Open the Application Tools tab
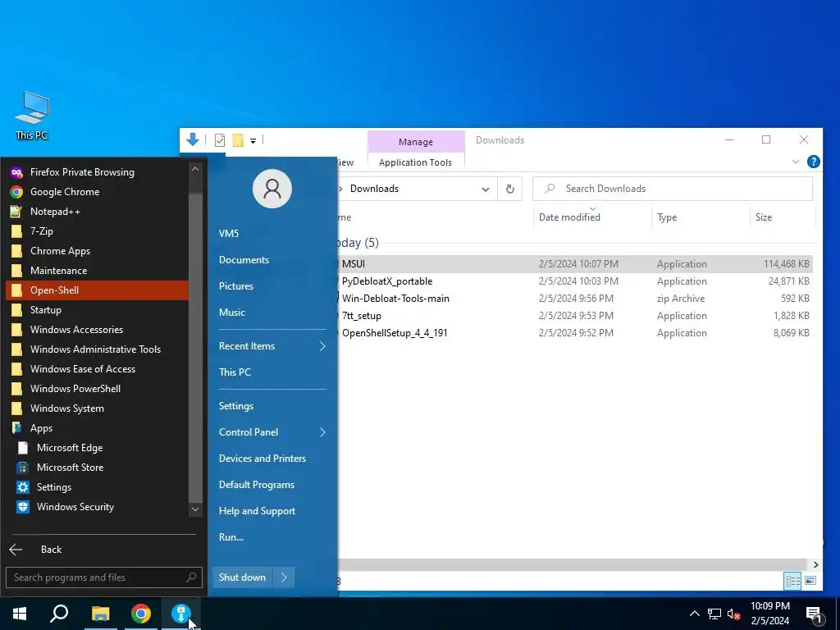840x630 pixels. click(x=415, y=162)
